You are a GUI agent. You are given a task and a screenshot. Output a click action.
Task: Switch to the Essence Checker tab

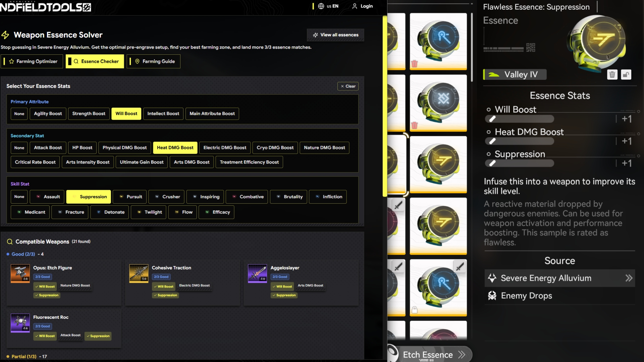coord(95,61)
